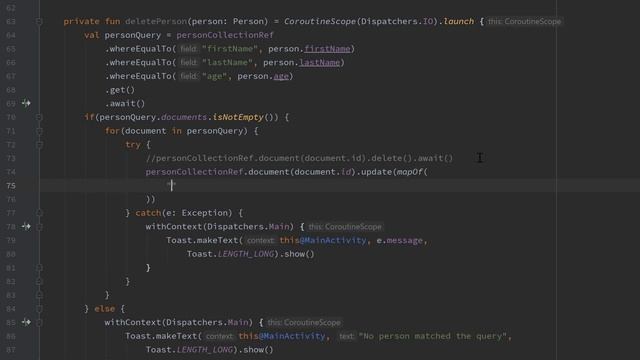Click the underlined 'lastName' property
Screen dimensions: 640x360
pyautogui.click(x=320, y=62)
